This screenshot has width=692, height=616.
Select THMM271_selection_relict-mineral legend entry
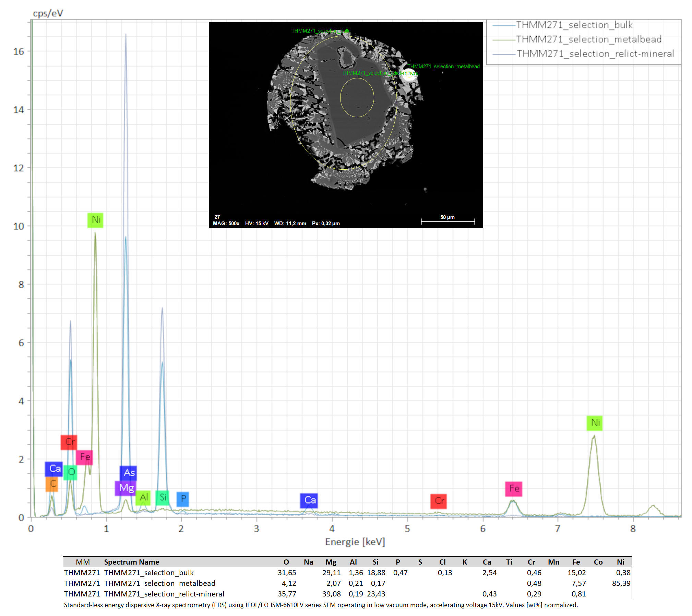click(595, 54)
